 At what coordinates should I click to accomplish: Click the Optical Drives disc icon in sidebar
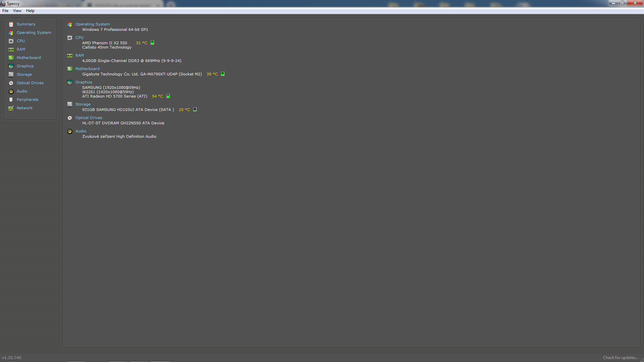point(11,83)
